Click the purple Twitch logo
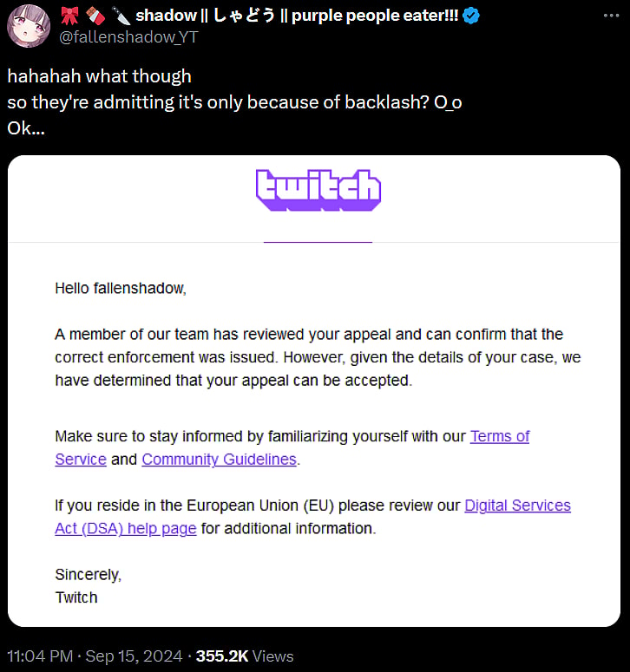The height and width of the screenshot is (672, 630). click(x=318, y=188)
